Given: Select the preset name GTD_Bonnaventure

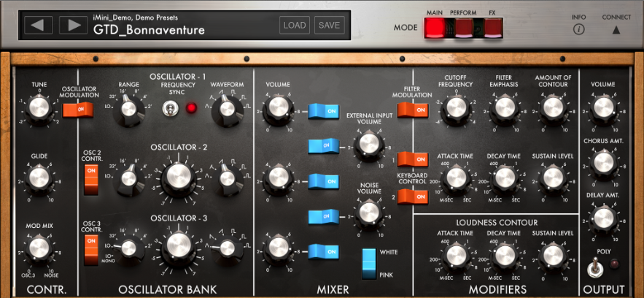Looking at the screenshot, I should (x=149, y=30).
